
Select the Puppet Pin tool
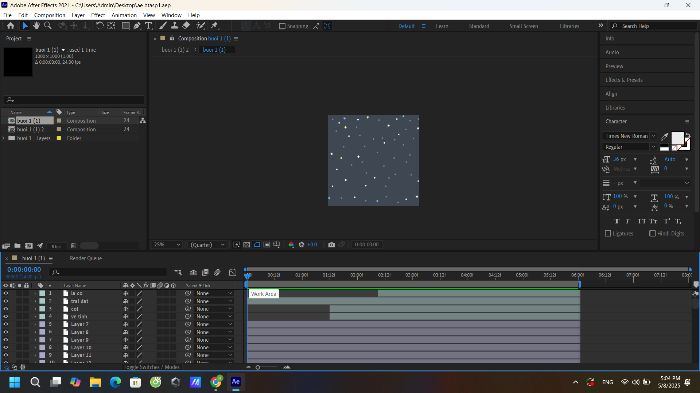tap(214, 26)
